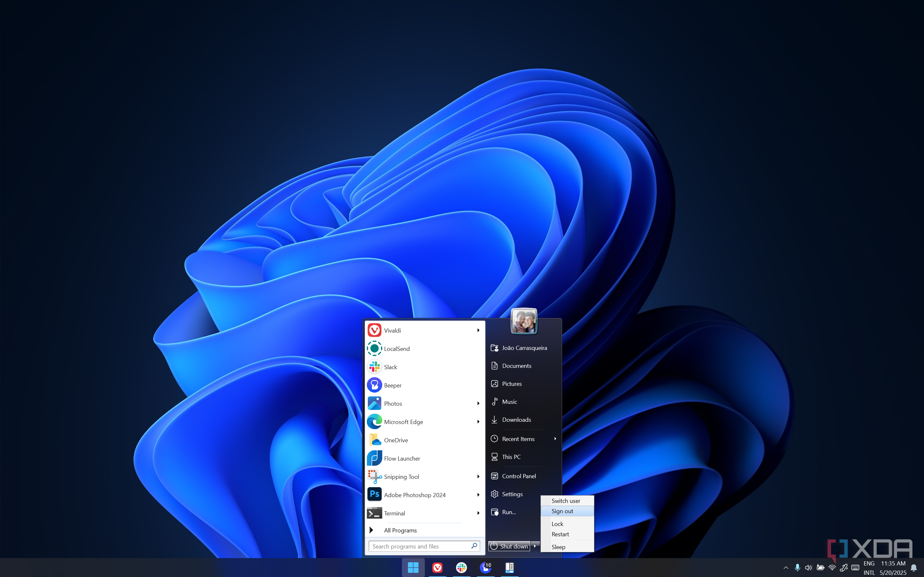This screenshot has height=577, width=924.
Task: Open Adobe Photoshop 2024
Action: click(x=415, y=495)
